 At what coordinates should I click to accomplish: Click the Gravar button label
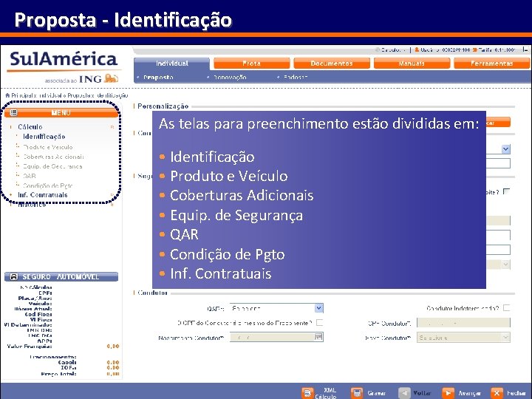click(x=377, y=393)
